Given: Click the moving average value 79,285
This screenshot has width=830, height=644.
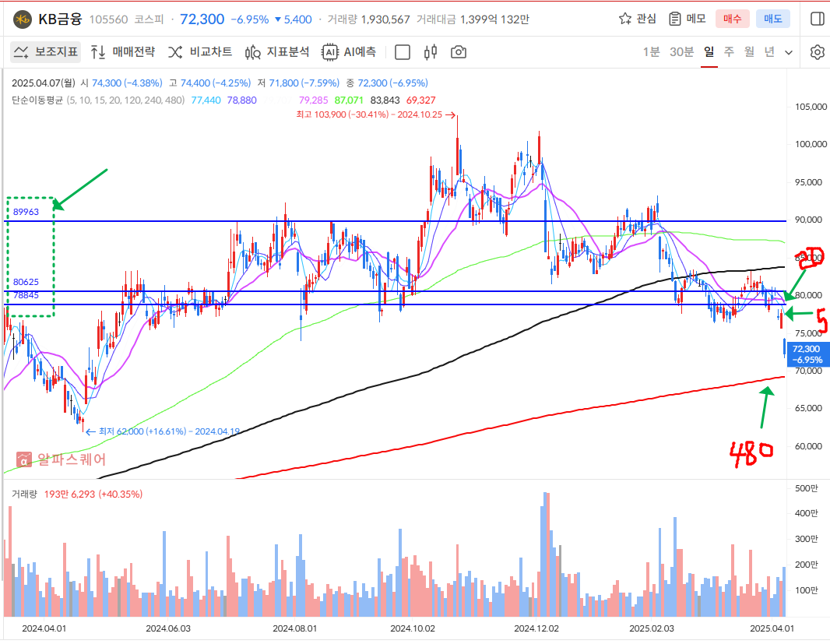Looking at the screenshot, I should (x=313, y=100).
